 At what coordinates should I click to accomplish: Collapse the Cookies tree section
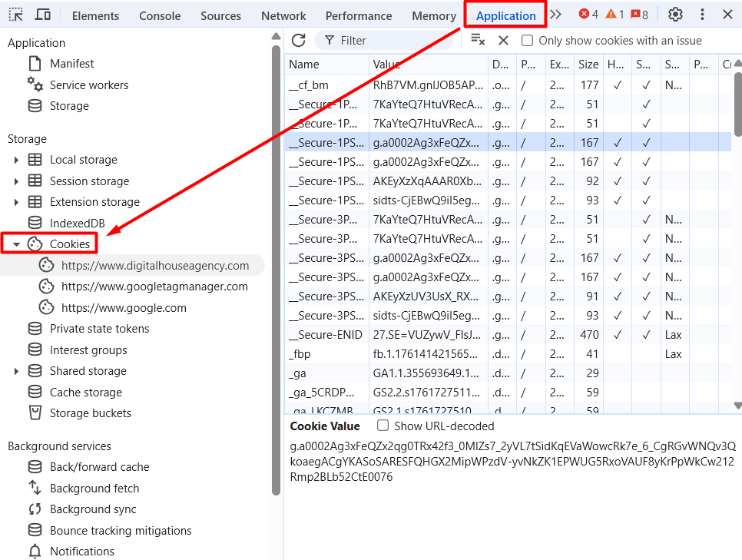click(x=16, y=244)
